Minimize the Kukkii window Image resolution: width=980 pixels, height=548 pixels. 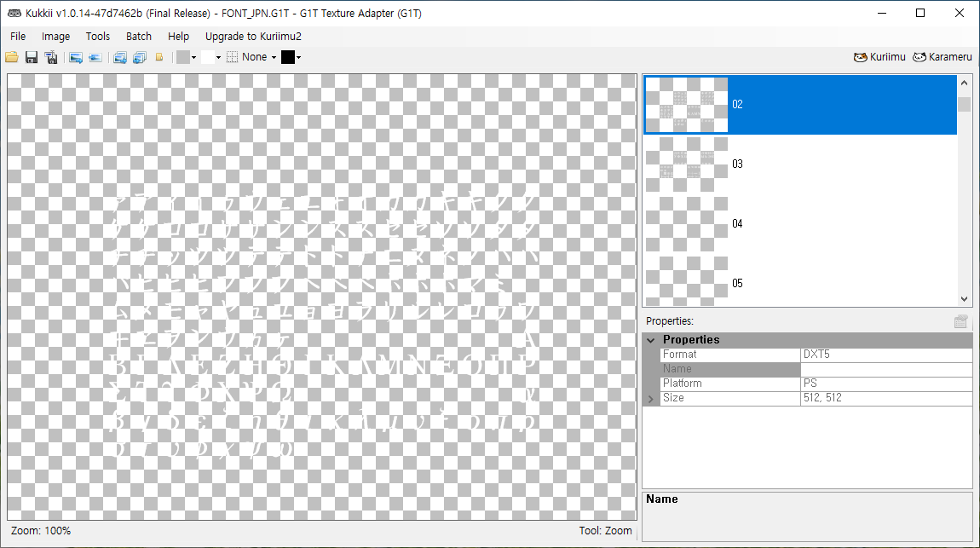(x=882, y=13)
